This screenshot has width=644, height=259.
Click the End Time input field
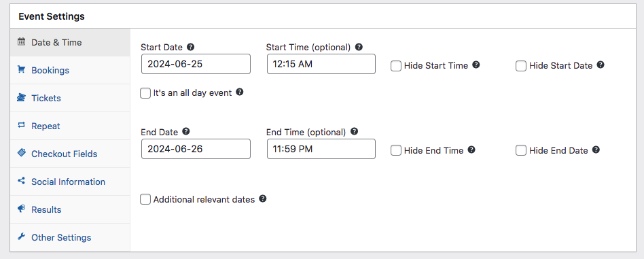(x=321, y=149)
